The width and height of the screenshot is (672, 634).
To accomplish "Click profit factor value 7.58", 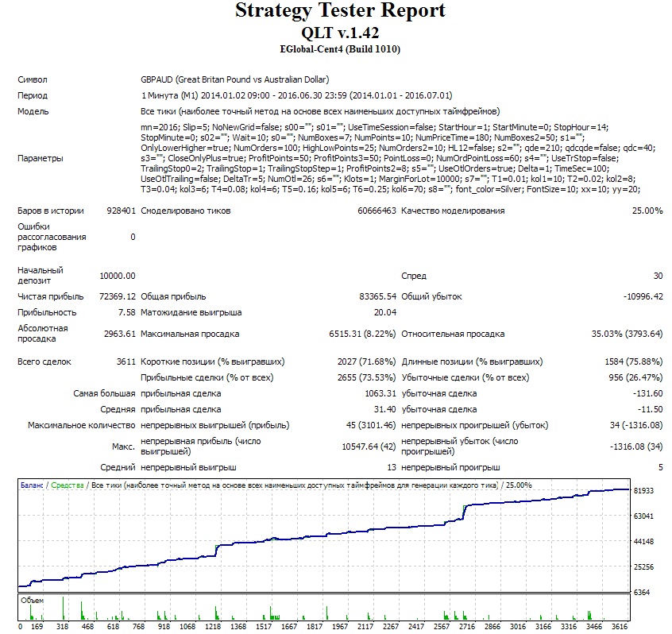I will 127,312.
